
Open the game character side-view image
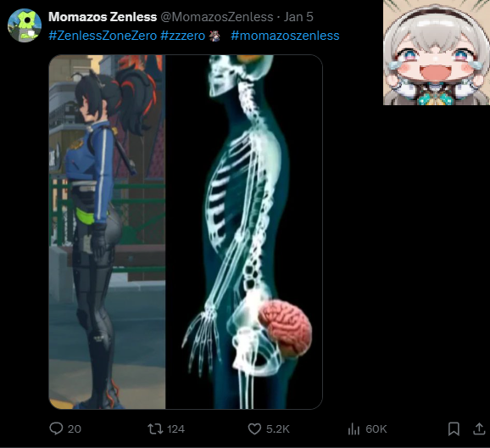tap(107, 232)
